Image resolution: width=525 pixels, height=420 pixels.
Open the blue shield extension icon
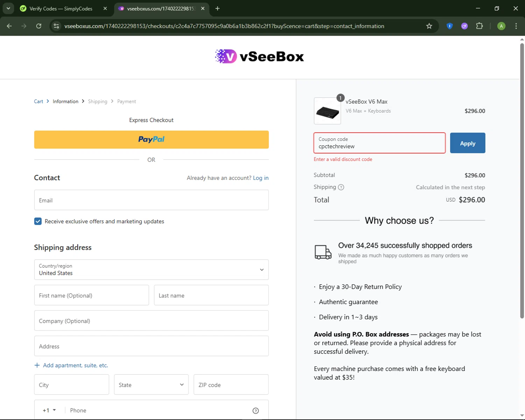click(450, 26)
